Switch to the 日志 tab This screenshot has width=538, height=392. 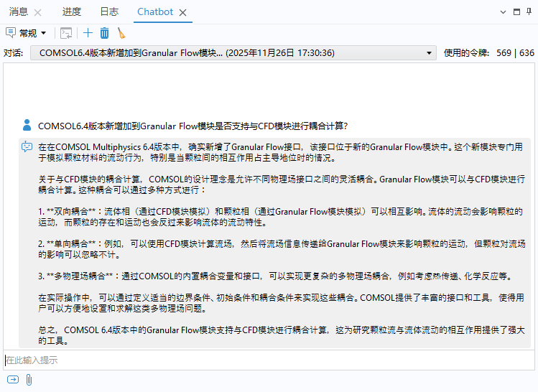109,11
